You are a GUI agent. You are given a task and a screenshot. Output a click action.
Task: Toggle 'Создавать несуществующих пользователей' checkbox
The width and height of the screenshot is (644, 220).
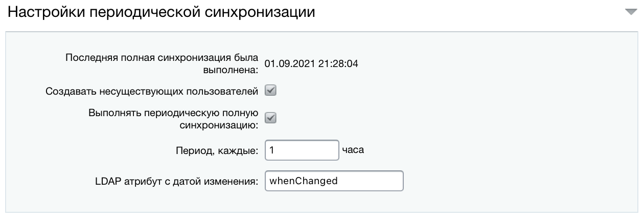pos(270,91)
